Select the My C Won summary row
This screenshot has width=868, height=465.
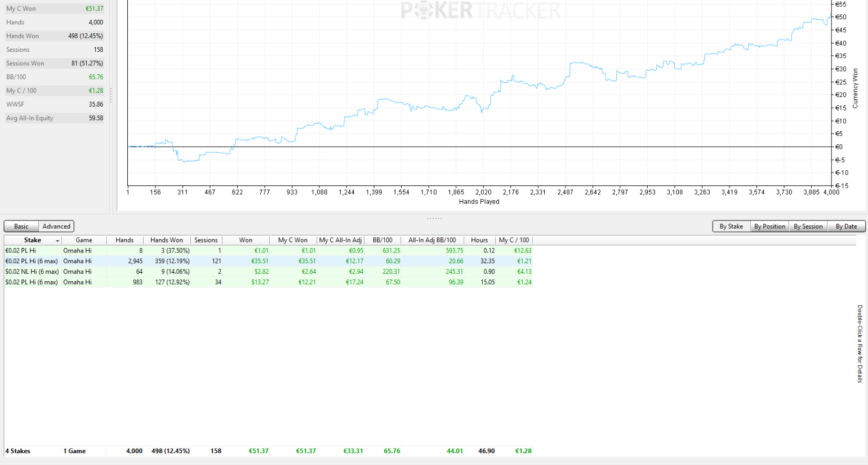coord(55,8)
